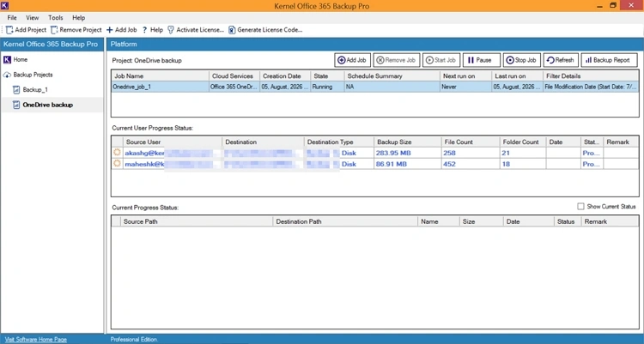Click the progress spinner icon for akashg

point(117,153)
